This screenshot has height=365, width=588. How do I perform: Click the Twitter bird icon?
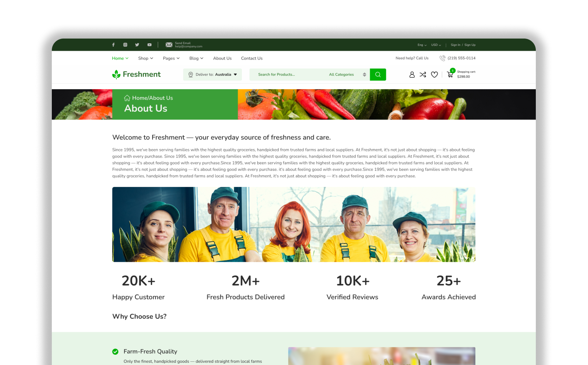pyautogui.click(x=137, y=45)
